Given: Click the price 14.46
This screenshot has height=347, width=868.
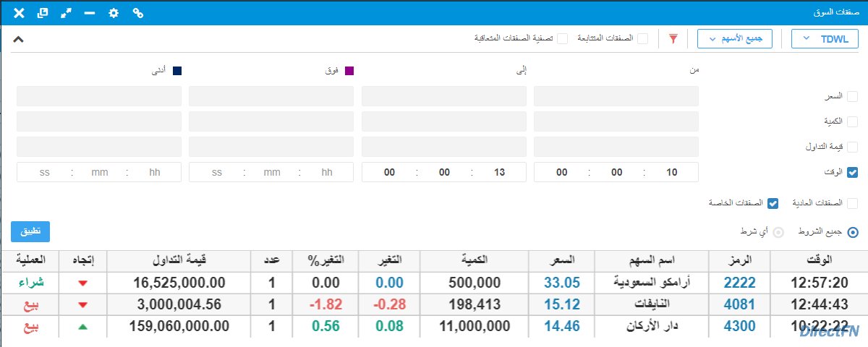Looking at the screenshot, I should click(562, 326).
